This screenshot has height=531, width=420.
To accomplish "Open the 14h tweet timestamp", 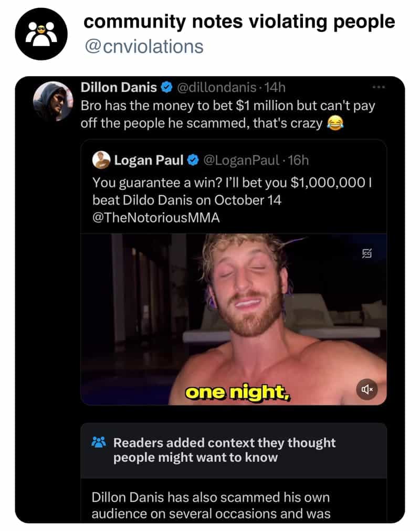I will pos(275,88).
